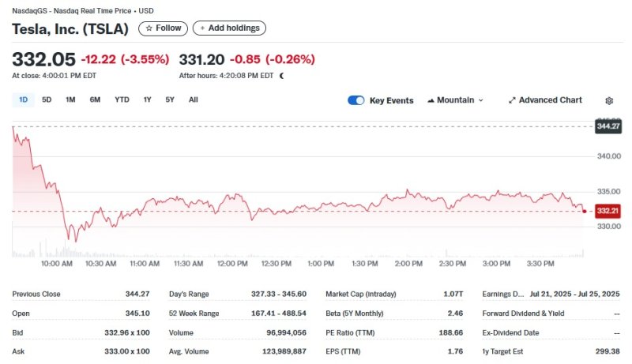
Task: Click the Earnings Date value
Action: tap(574, 294)
